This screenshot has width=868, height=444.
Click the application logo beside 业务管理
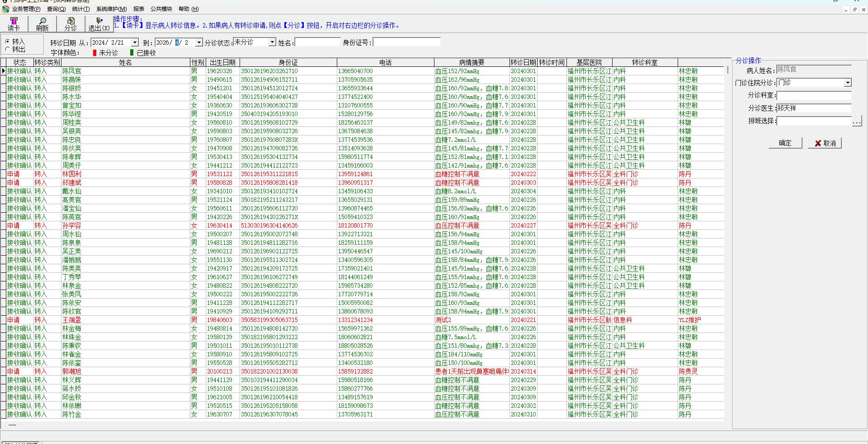point(5,9)
